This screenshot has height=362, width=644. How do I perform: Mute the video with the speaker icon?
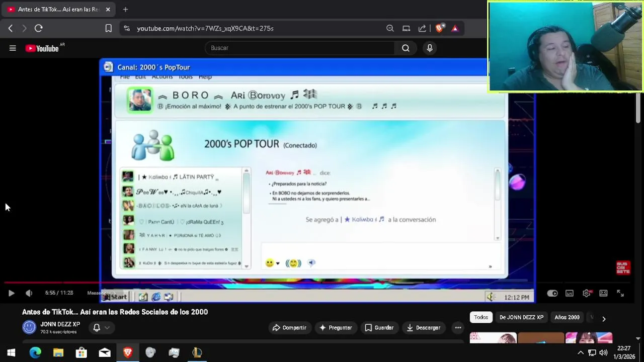[29, 293]
